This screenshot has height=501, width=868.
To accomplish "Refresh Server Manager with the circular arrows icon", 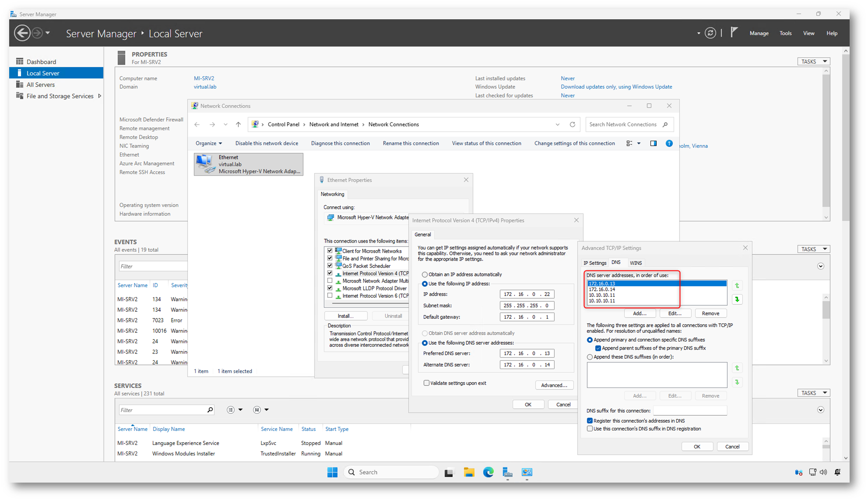I will (x=710, y=33).
